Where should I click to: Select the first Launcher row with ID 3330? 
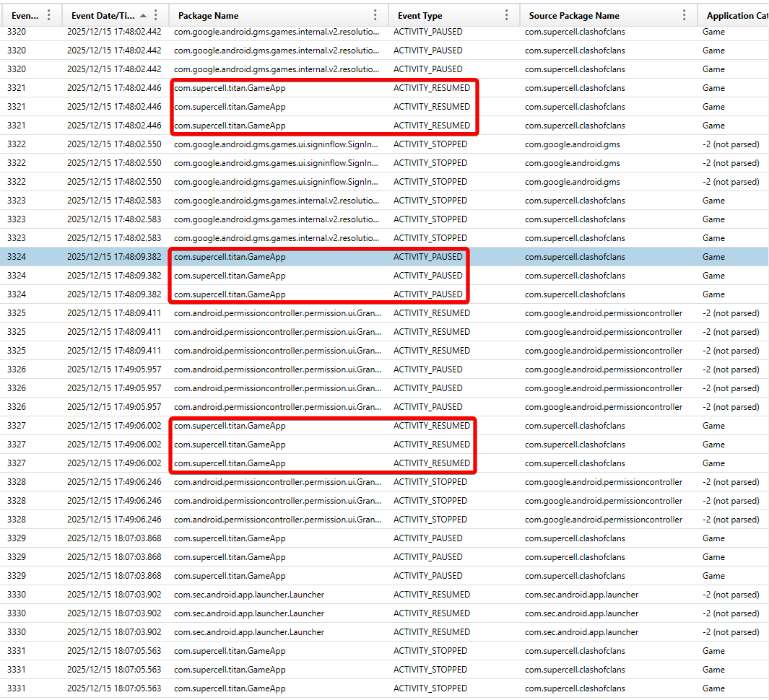[x=384, y=595]
